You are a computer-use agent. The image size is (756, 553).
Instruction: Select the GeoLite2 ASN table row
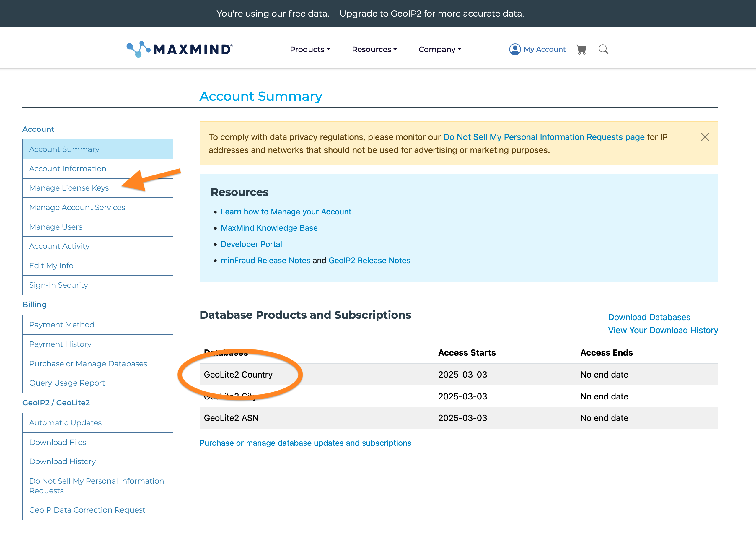tap(231, 418)
